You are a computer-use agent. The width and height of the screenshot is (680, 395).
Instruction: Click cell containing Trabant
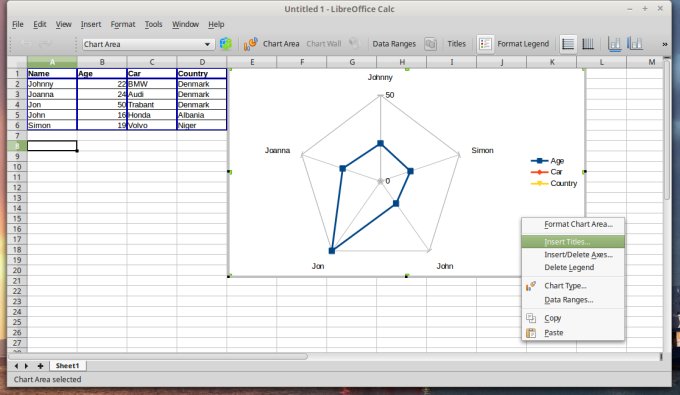(152, 104)
